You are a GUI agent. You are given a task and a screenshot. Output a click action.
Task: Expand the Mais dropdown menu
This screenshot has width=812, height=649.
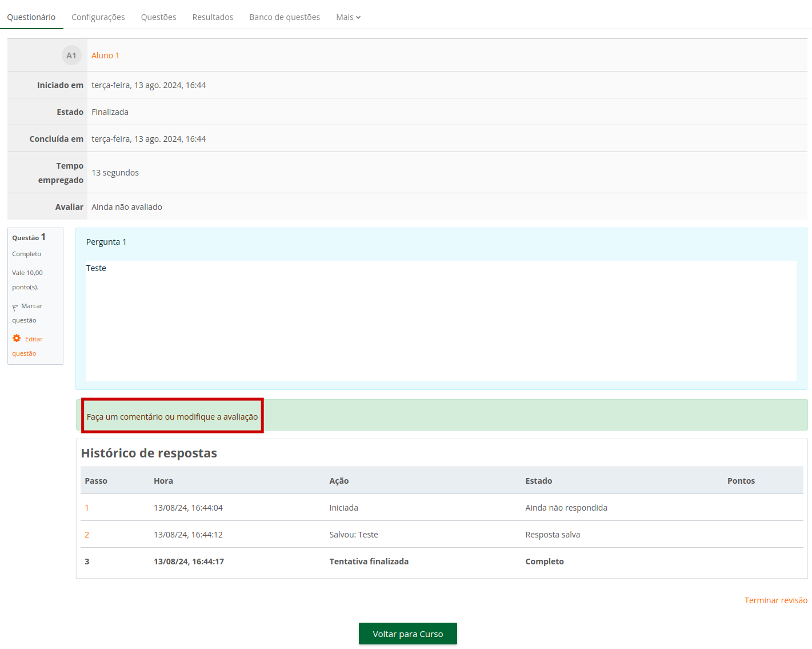point(348,17)
